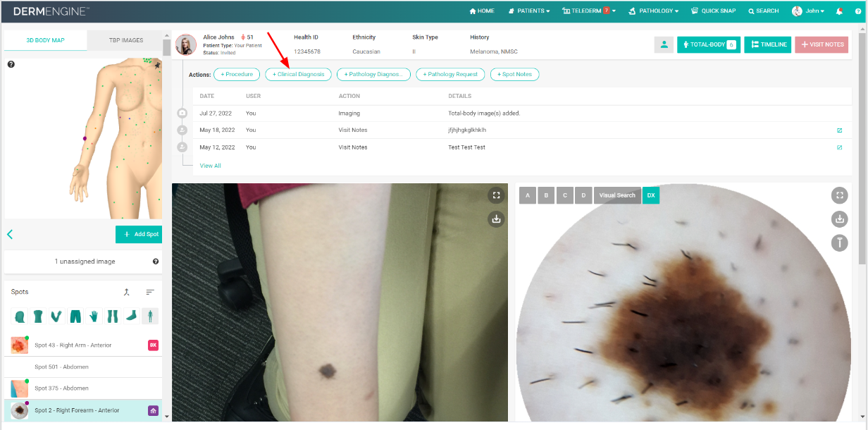
Task: Click the View All history link
Action: (211, 166)
